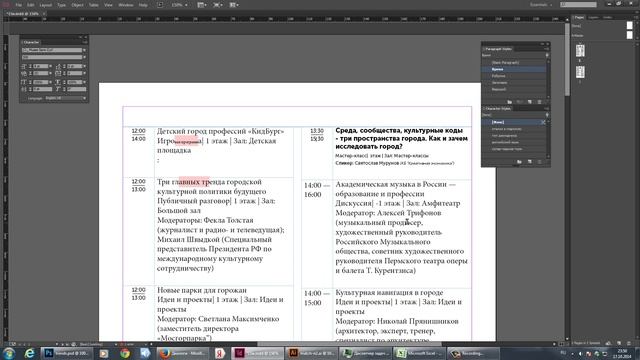Click the Pages panel tab
Image resolution: width=640 pixels, height=360 pixels.
tap(579, 17)
